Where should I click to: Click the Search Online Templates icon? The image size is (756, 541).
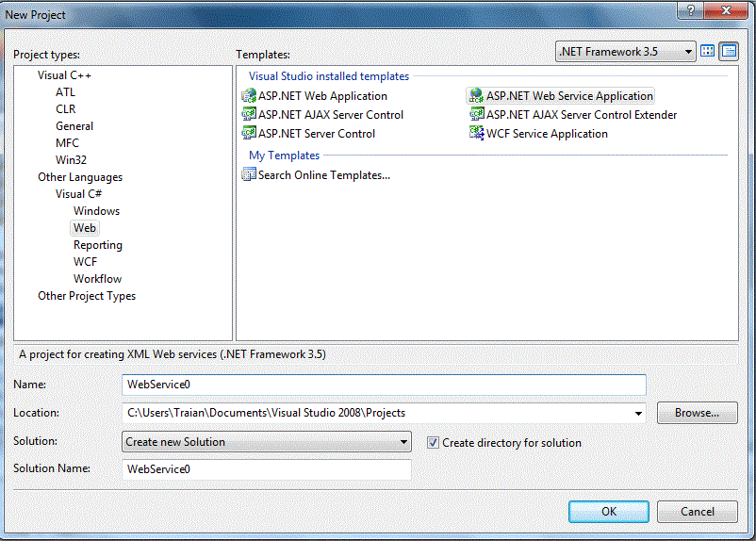coord(250,174)
